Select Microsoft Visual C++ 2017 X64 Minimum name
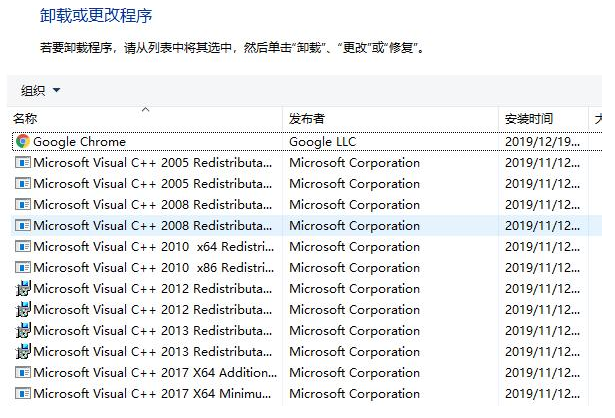The width and height of the screenshot is (615, 418). coord(152,394)
